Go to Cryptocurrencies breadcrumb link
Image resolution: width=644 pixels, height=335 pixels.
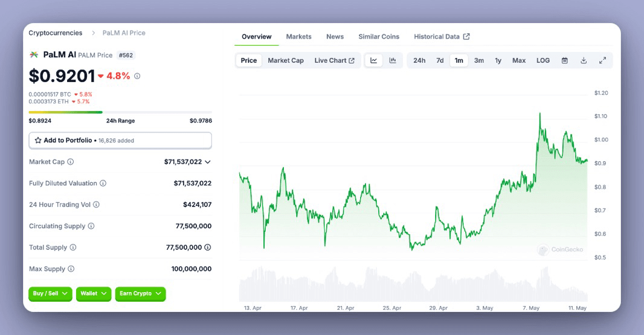pyautogui.click(x=56, y=33)
